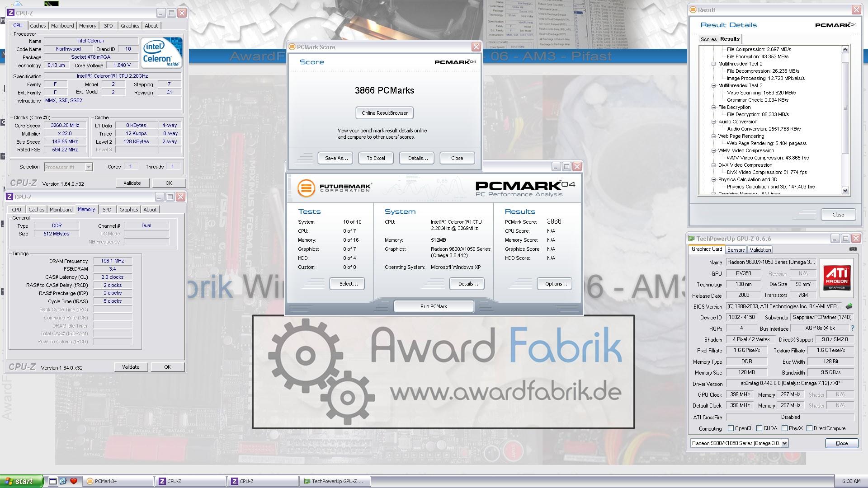Toggle the OpenCL checkbox in GPU-Z
The width and height of the screenshot is (868, 488).
(x=731, y=428)
